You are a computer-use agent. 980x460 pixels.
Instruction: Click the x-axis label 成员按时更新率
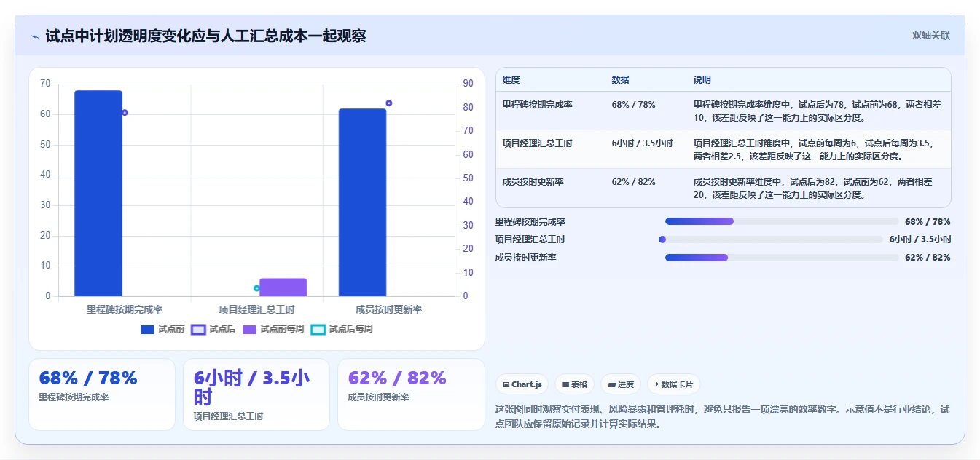pos(389,309)
